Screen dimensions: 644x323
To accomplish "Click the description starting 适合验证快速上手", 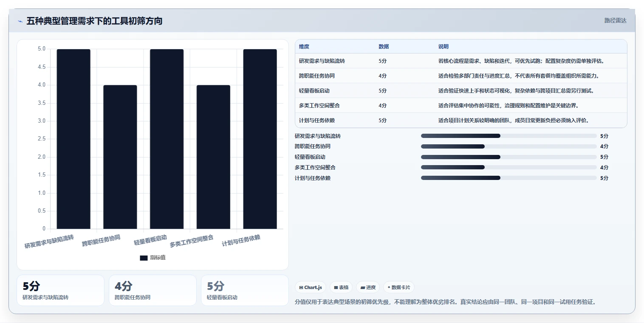I will (x=516, y=91).
